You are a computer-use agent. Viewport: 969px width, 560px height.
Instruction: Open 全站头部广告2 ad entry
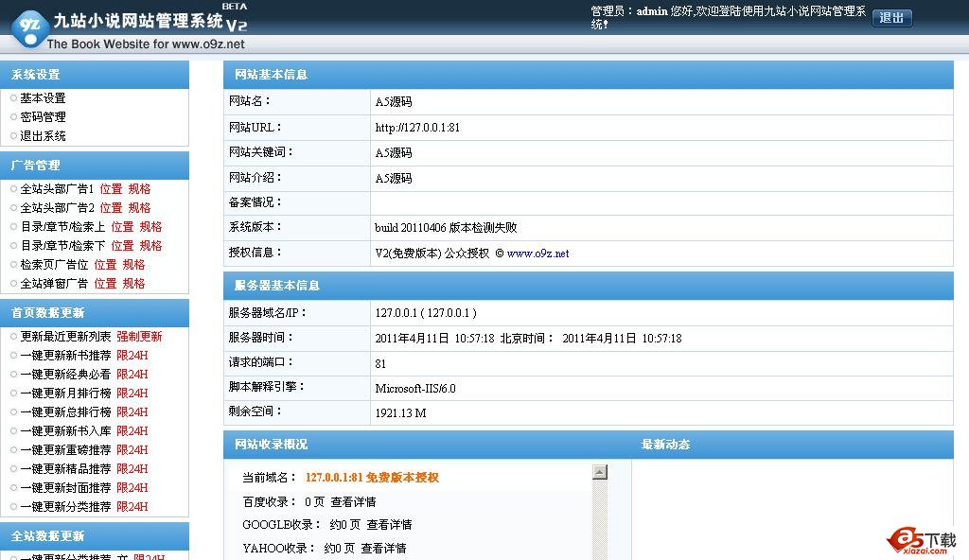click(57, 208)
